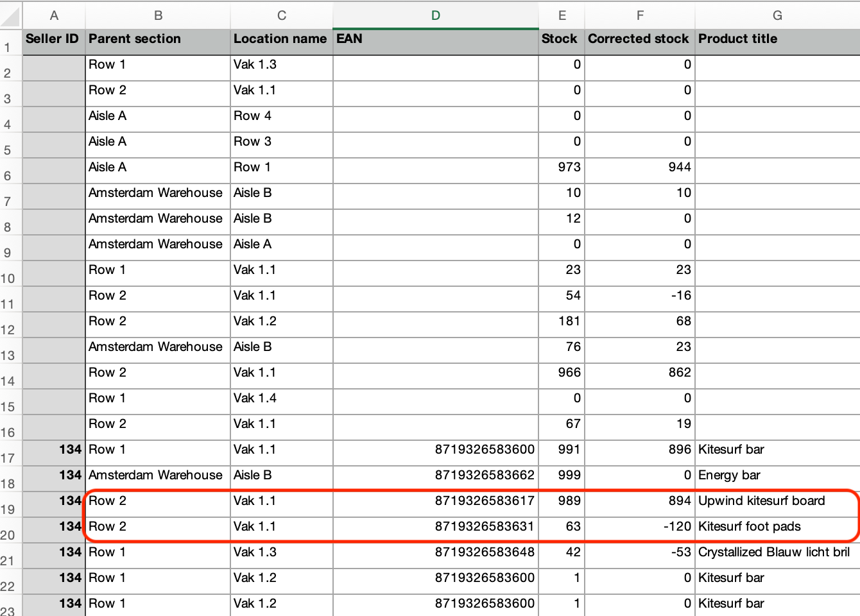
Task: Select row 17 header
Action: [11, 453]
